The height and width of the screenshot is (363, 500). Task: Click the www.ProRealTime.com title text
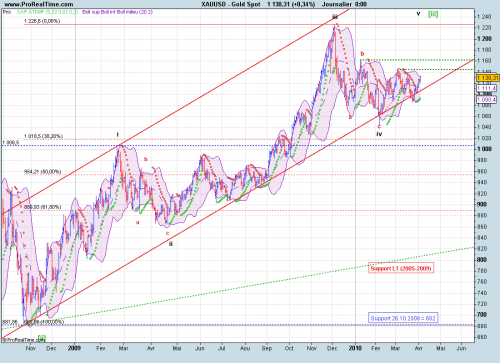coord(38,4)
